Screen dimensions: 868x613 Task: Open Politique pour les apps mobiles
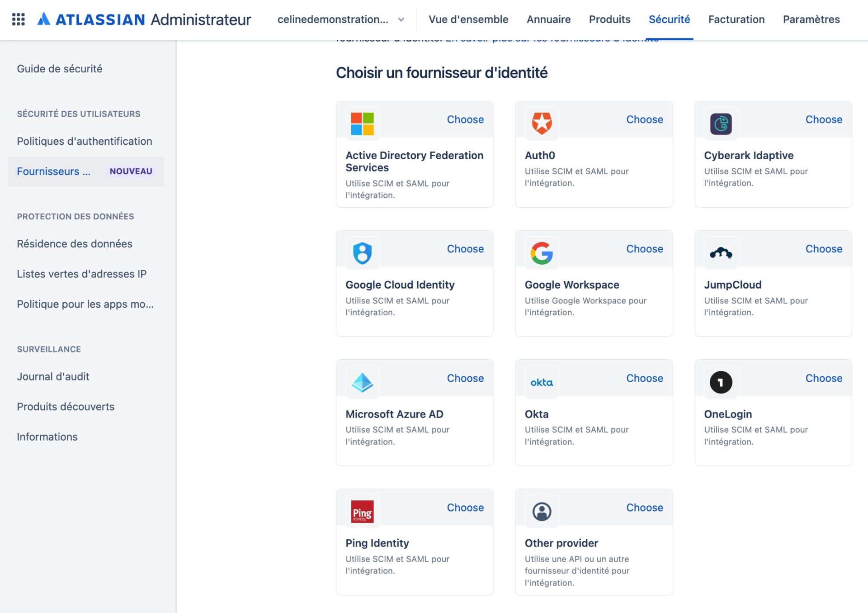[x=85, y=304]
